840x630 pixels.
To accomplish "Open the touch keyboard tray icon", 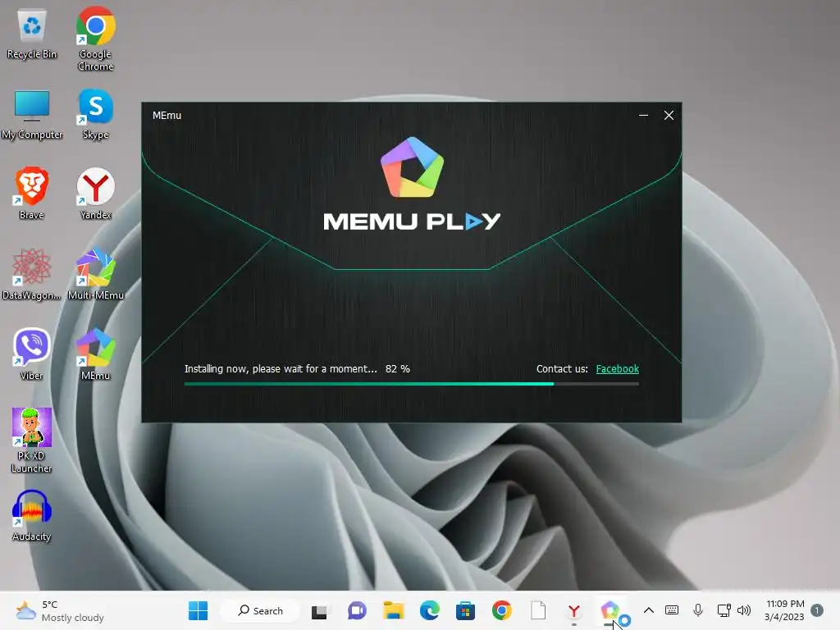I will [x=671, y=610].
